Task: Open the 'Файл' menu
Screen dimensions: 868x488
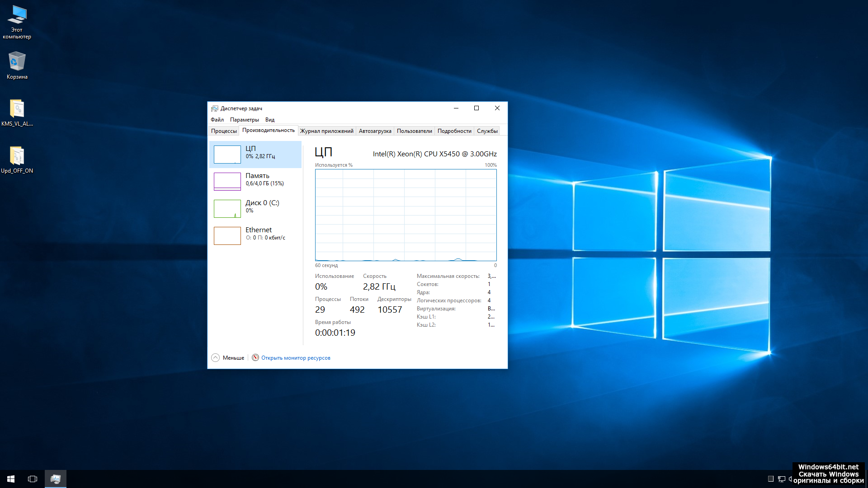Action: pyautogui.click(x=217, y=120)
